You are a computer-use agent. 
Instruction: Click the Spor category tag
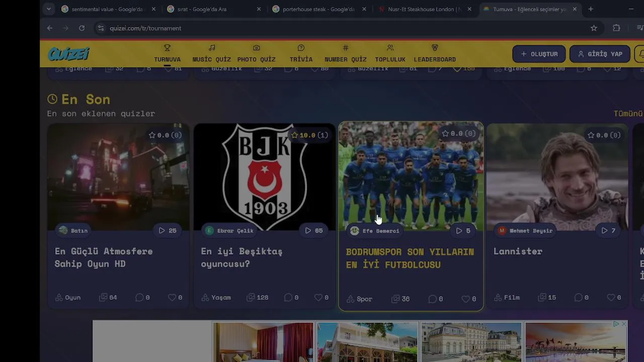pyautogui.click(x=359, y=299)
